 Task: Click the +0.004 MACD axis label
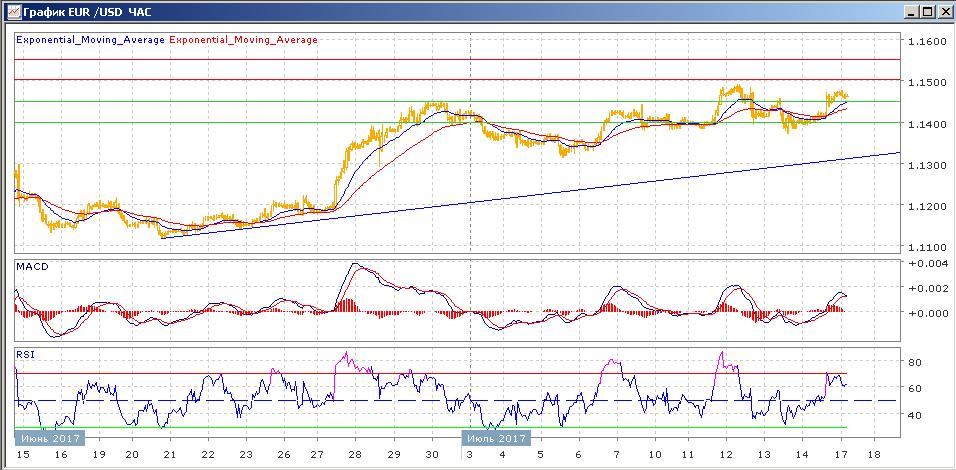(927, 263)
